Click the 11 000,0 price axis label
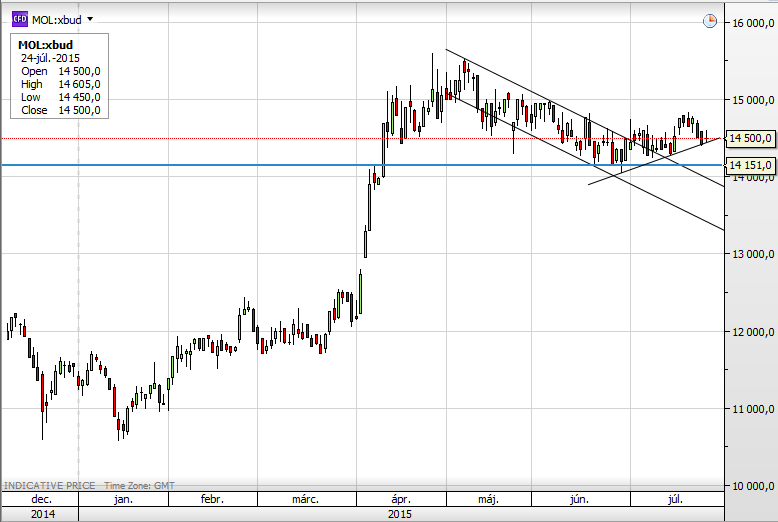Image resolution: width=778 pixels, height=522 pixels. tap(753, 409)
